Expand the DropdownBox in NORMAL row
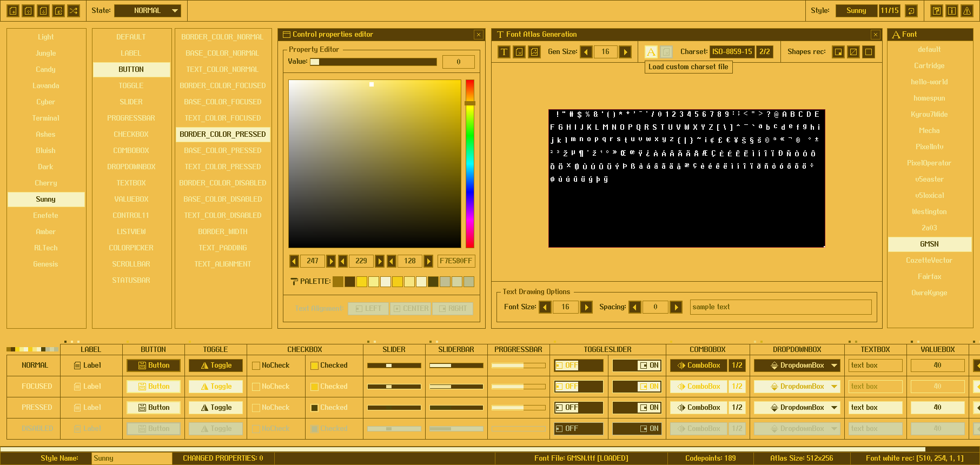The width and height of the screenshot is (980, 465). (797, 366)
